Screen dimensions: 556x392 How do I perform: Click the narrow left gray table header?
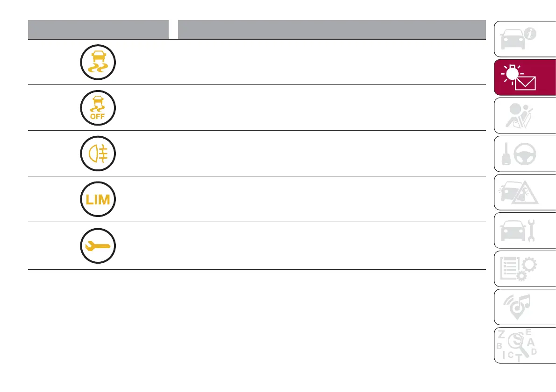pos(98,29)
